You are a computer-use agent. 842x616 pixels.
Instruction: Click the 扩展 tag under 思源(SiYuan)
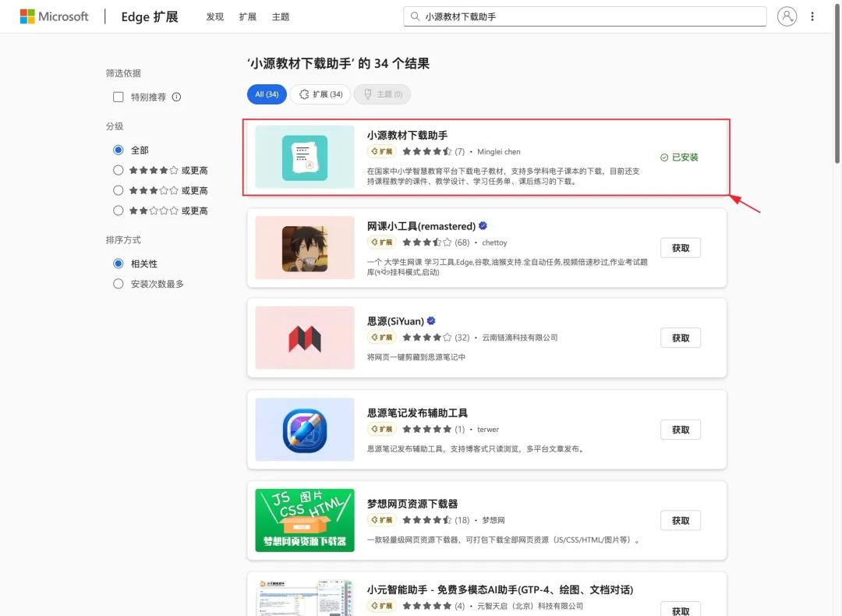click(382, 338)
